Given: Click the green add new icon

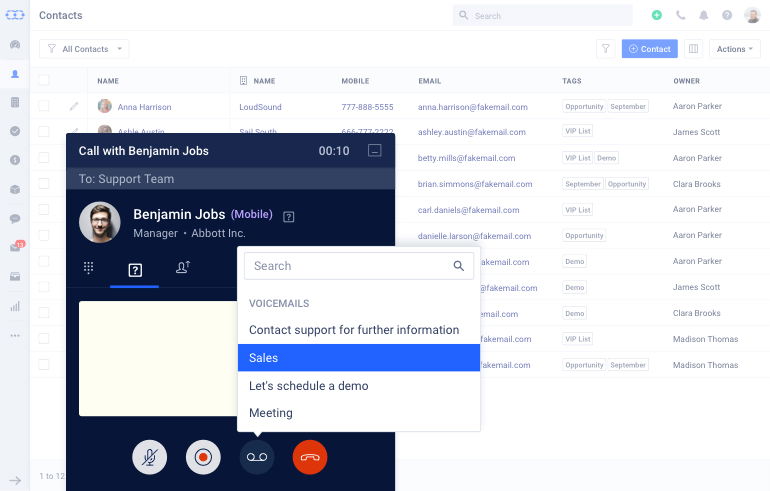Looking at the screenshot, I should pos(657,16).
